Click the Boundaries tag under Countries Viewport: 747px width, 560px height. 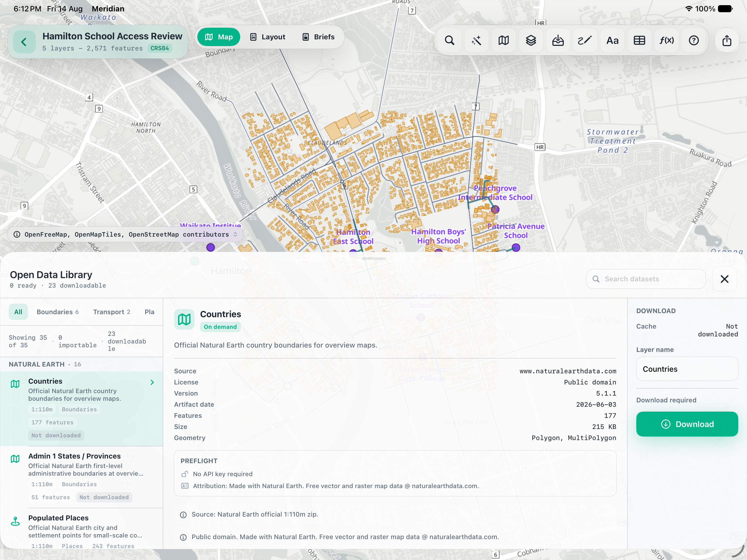(x=79, y=409)
